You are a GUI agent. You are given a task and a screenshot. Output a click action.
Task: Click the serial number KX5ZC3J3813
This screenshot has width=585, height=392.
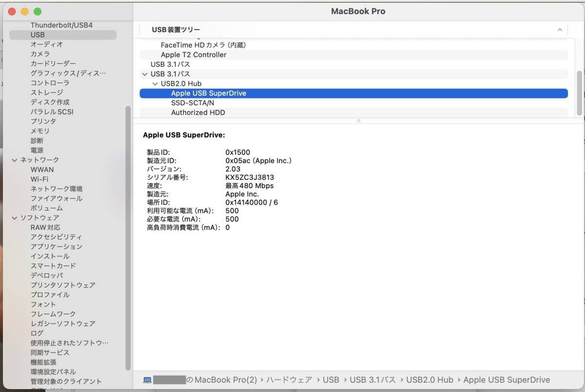[250, 177]
